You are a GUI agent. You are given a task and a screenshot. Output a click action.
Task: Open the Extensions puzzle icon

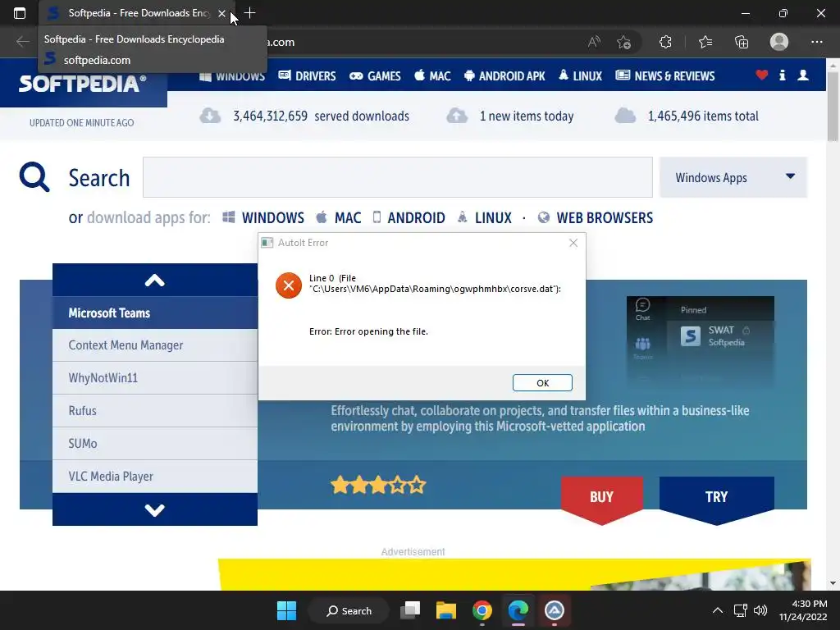665,42
